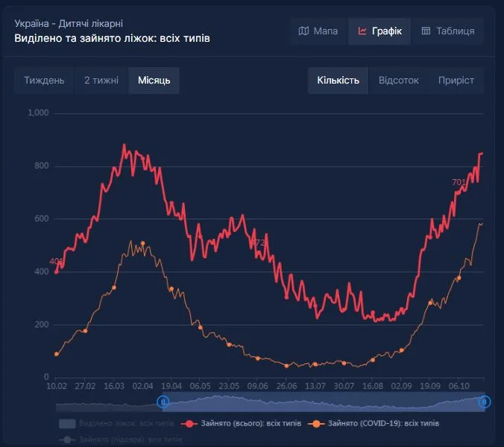Click the orange legend marker for Зайнято (COVID-19)

tap(316, 424)
